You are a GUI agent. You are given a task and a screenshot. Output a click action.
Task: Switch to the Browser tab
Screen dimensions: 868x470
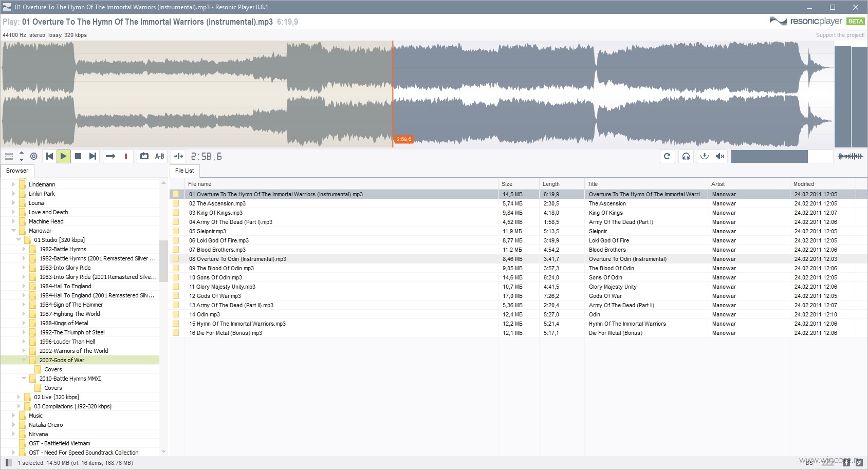tap(17, 171)
